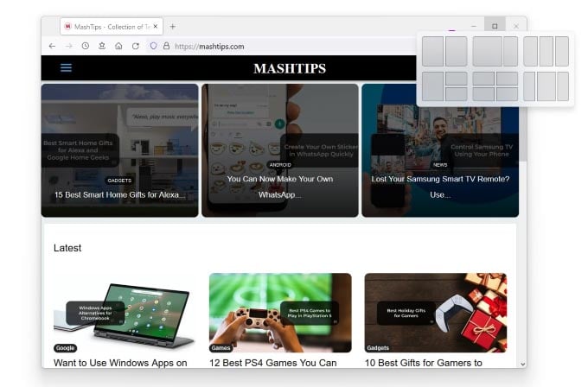Open the MashTips hamburger menu
The width and height of the screenshot is (588, 387).
click(x=66, y=67)
